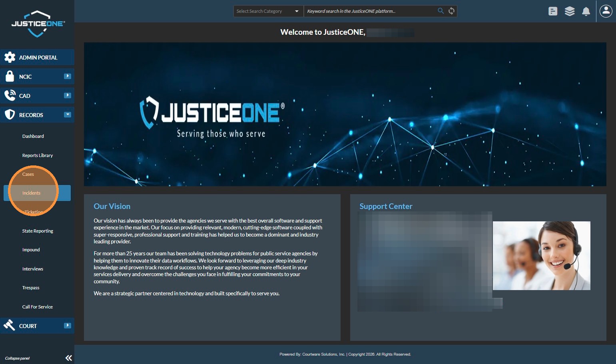Open Records Dashboard

[33, 136]
